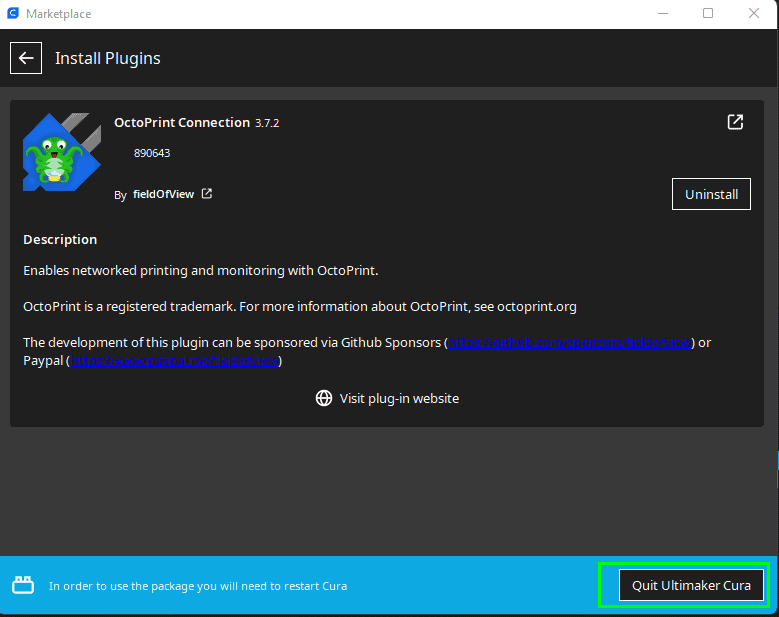Click the restart Cura notice text
Screen dimensions: 779x617
(x=198, y=586)
